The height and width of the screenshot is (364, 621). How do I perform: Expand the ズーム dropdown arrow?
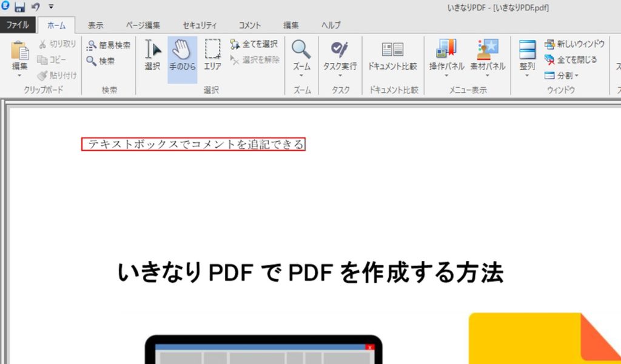click(301, 76)
